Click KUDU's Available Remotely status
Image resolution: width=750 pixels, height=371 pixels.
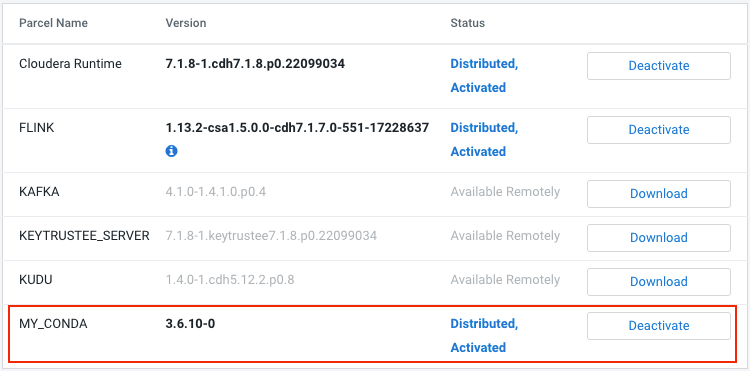pyautogui.click(x=505, y=280)
